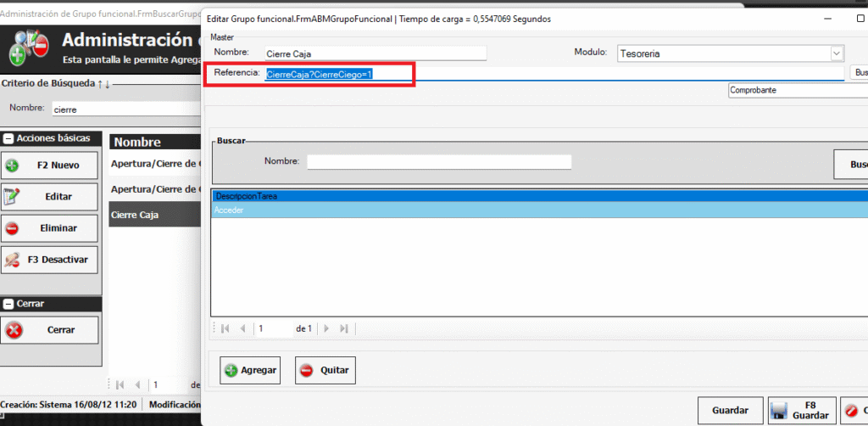Go to the last page in task pager
The height and width of the screenshot is (426, 868).
click(x=344, y=328)
